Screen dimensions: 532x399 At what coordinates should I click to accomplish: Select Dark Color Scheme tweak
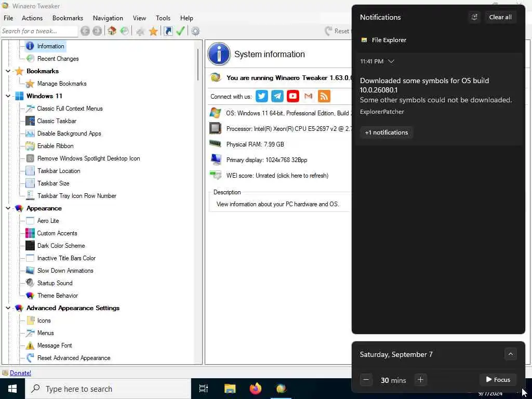click(x=61, y=246)
